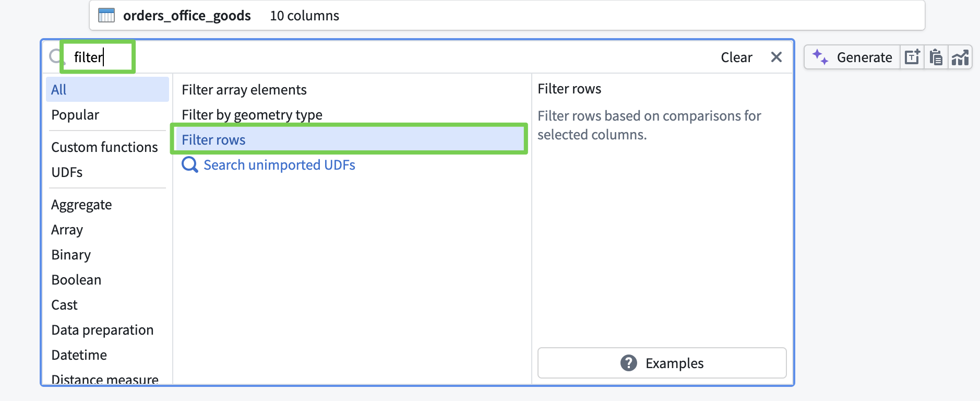Select the All category
Viewport: 980px width, 401px height.
tap(59, 90)
